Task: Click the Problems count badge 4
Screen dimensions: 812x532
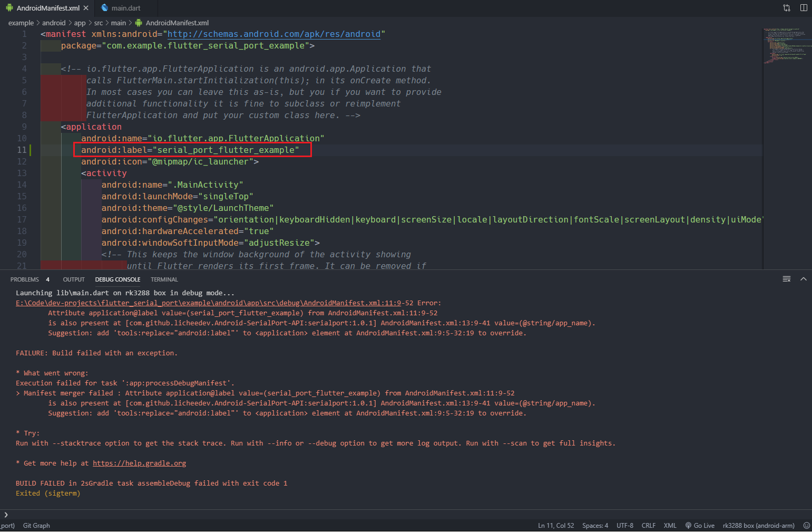Action: click(x=47, y=279)
